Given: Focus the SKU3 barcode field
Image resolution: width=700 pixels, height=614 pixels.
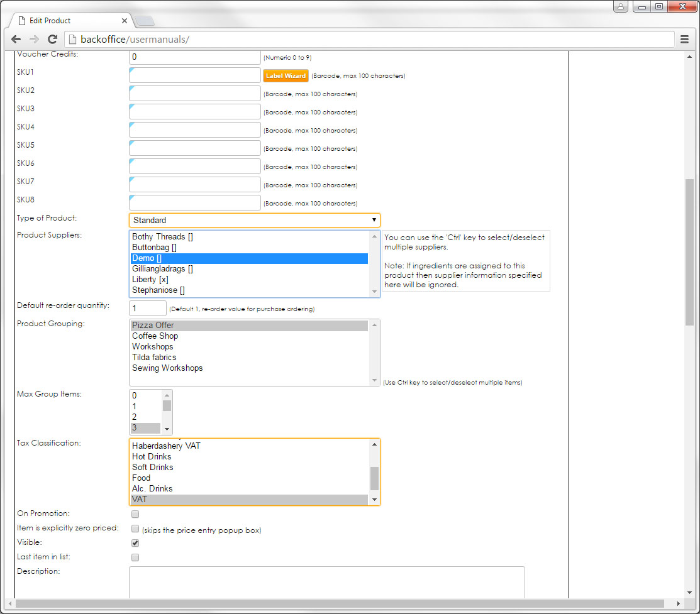Looking at the screenshot, I should coord(194,112).
